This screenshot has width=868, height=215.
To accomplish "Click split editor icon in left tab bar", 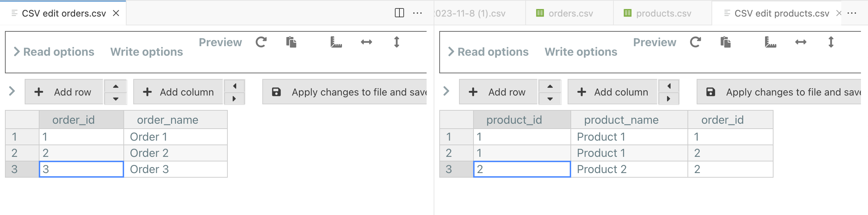I will 399,13.
